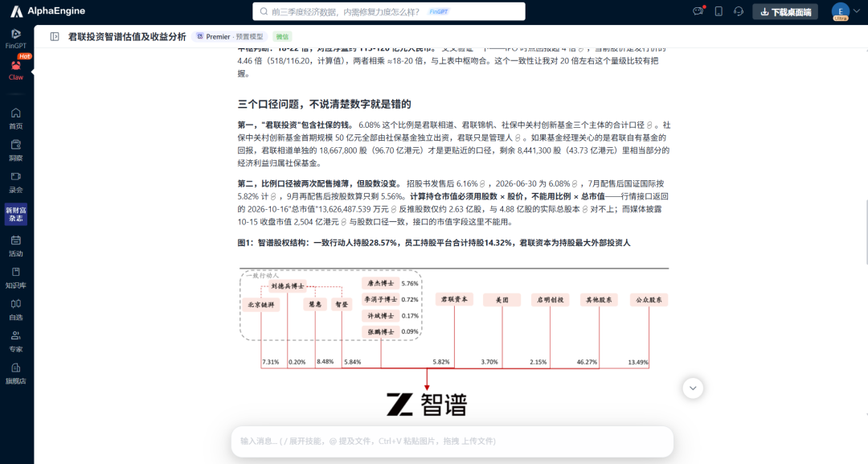868x464 pixels.
Task: Open citation link after 2026-06-30 为 6.08%
Action: pyautogui.click(x=575, y=184)
